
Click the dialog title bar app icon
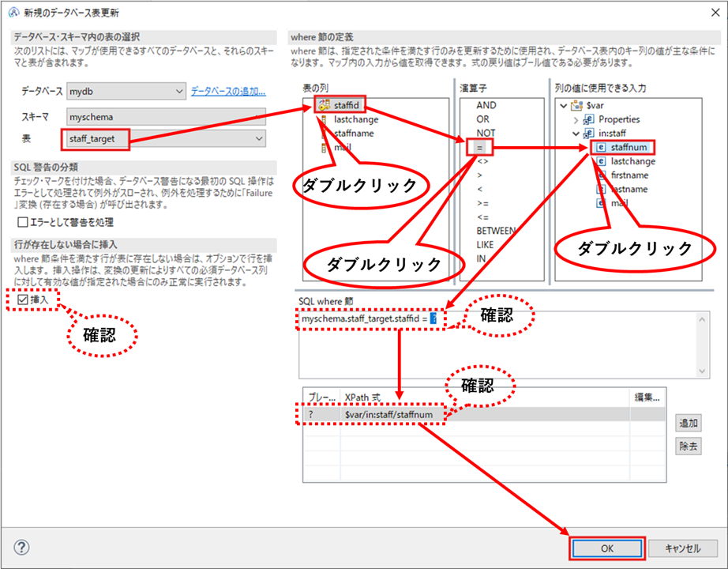tap(14, 13)
